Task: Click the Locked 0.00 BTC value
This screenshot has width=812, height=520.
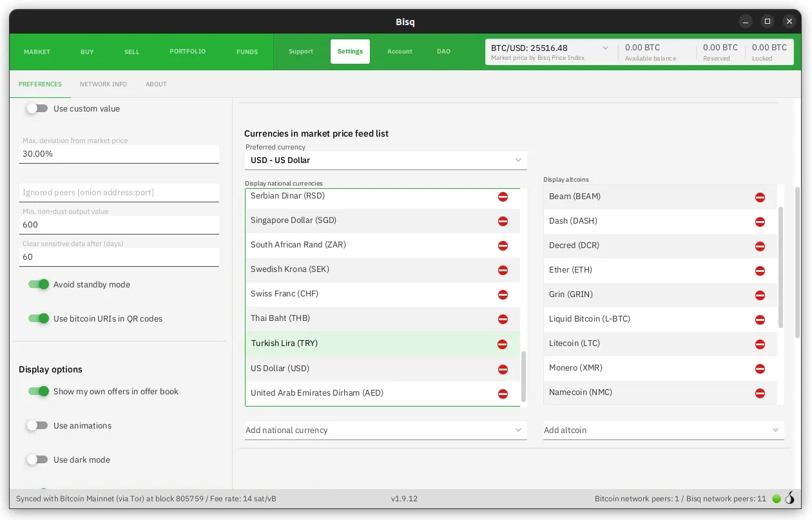Action: [x=769, y=48]
